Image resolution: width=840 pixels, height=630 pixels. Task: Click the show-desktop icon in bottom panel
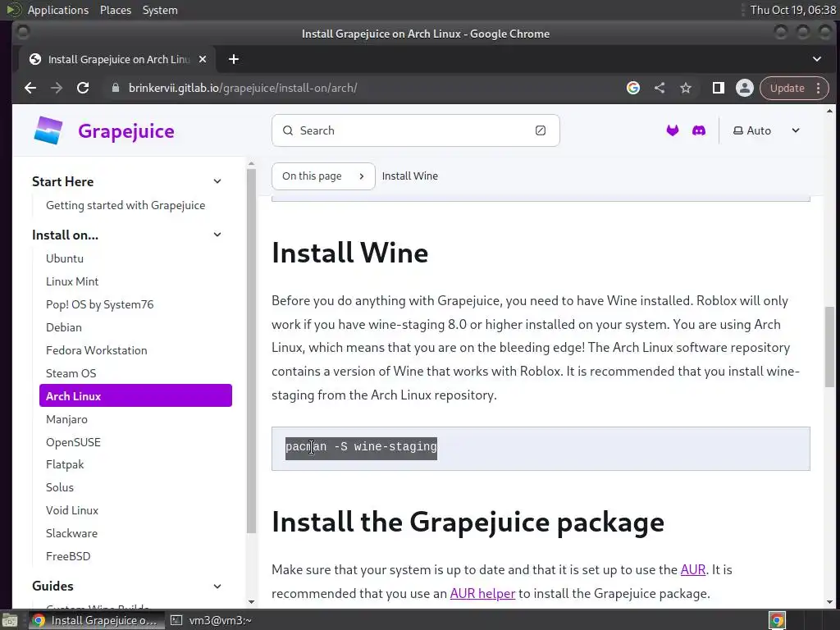(9, 620)
